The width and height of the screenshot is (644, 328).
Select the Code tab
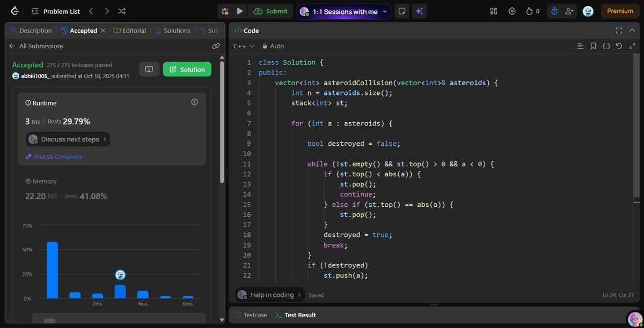tap(246, 31)
